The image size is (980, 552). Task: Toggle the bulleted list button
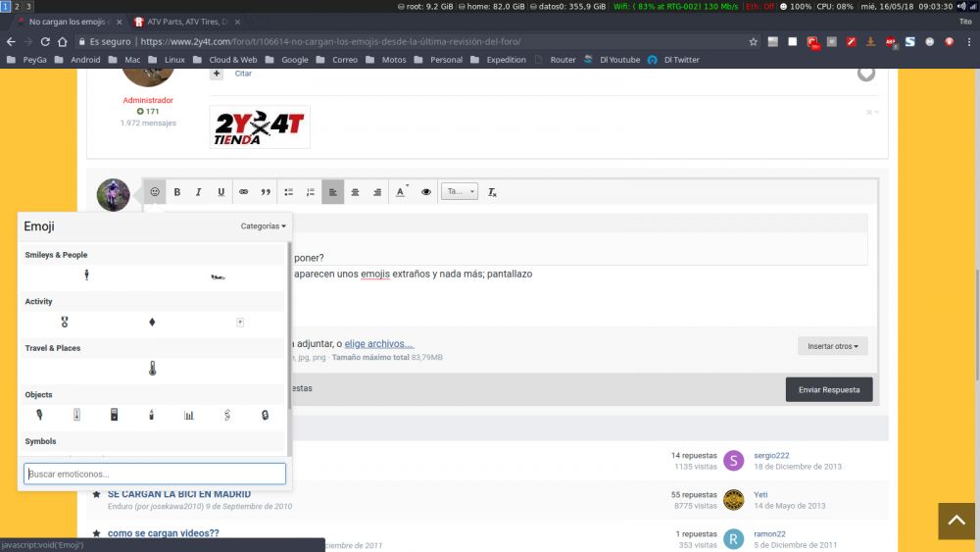click(x=289, y=192)
